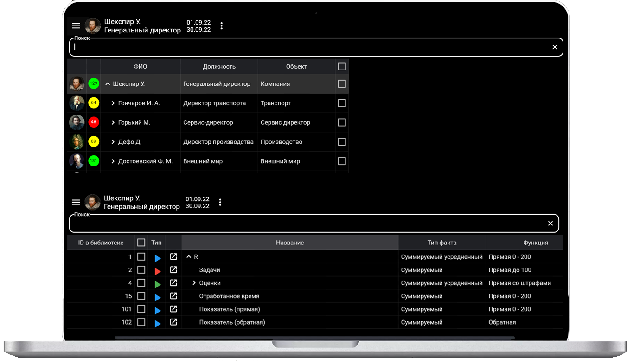627x364 pixels.
Task: Check the checkbox for Гончаров И. А.
Action: click(x=342, y=103)
